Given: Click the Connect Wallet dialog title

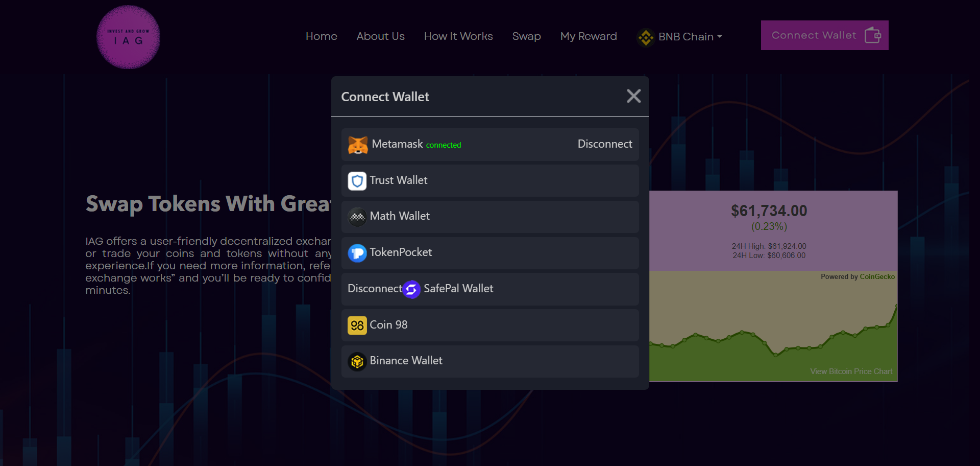Looking at the screenshot, I should pyautogui.click(x=385, y=97).
